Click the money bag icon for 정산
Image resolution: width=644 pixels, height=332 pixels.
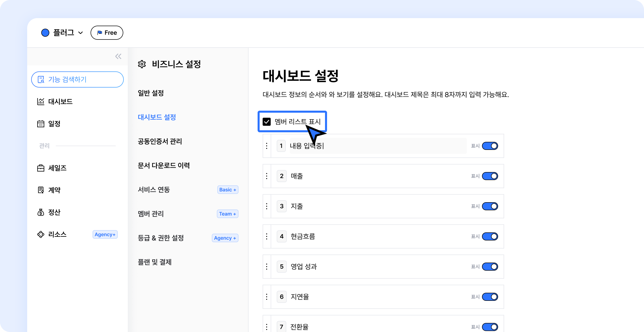pyautogui.click(x=41, y=212)
